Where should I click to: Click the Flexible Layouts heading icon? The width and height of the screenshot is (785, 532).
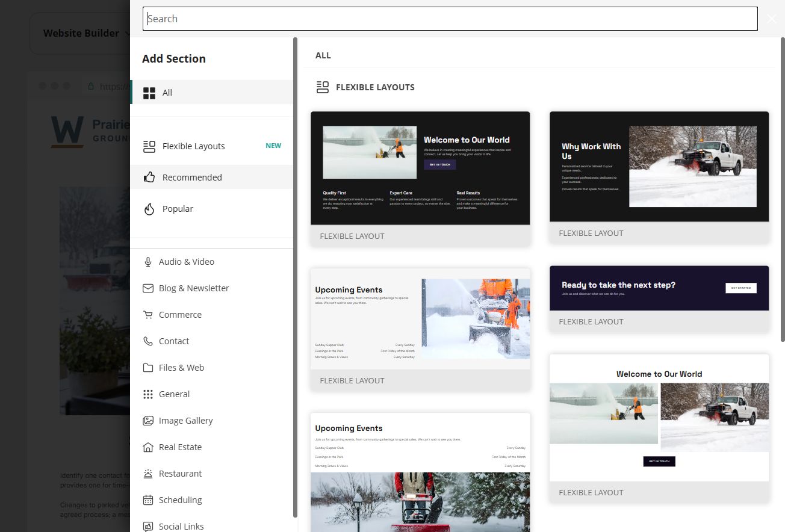point(323,87)
